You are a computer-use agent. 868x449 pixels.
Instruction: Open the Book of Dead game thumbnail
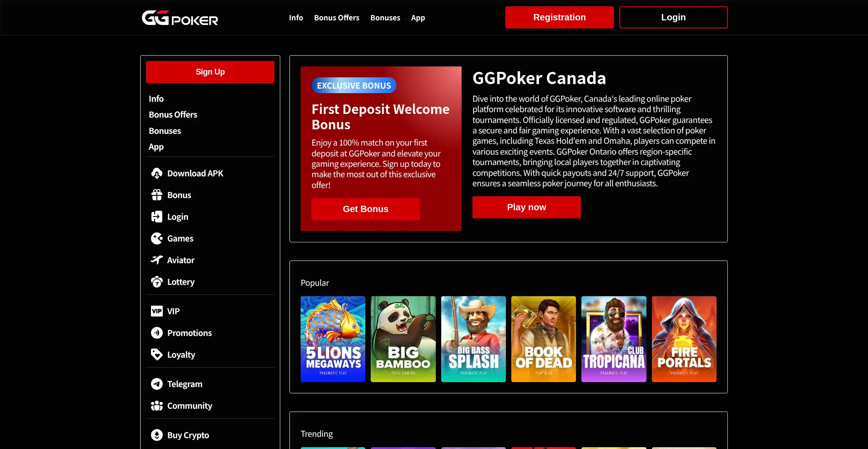tap(543, 339)
